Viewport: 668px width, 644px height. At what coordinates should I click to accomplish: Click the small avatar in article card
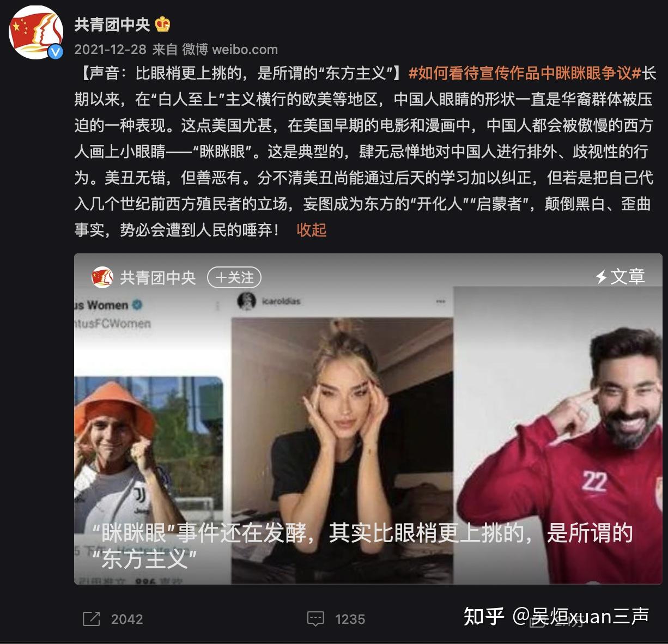pyautogui.click(x=102, y=277)
